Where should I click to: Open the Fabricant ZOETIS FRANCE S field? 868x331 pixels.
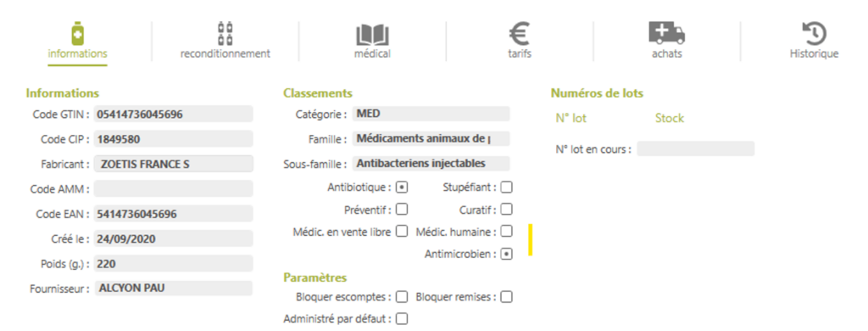pyautogui.click(x=173, y=164)
